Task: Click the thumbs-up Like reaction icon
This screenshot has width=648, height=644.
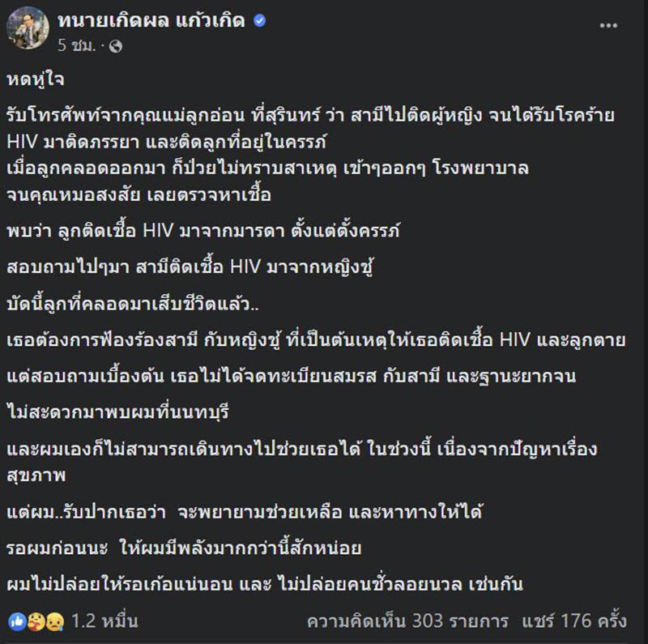Action: point(18,621)
